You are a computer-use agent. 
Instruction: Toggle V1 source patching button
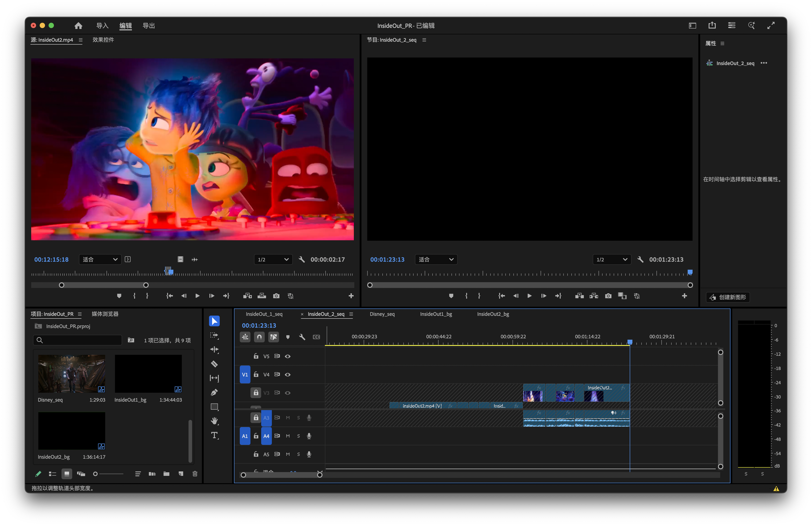point(245,374)
